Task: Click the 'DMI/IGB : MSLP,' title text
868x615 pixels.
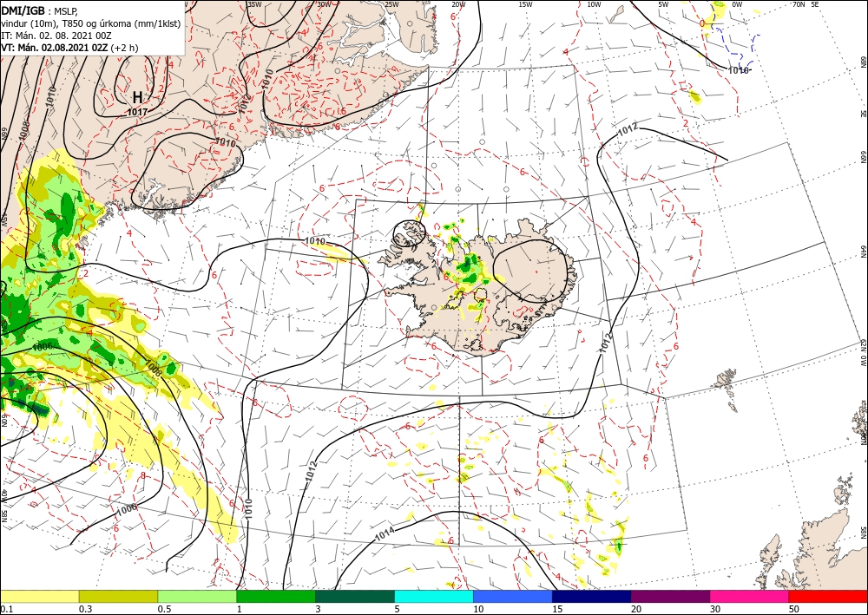Action: pos(39,10)
